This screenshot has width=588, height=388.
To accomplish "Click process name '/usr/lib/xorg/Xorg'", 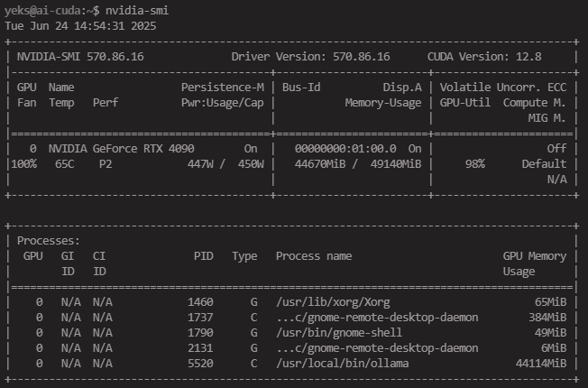I will [x=333, y=302].
